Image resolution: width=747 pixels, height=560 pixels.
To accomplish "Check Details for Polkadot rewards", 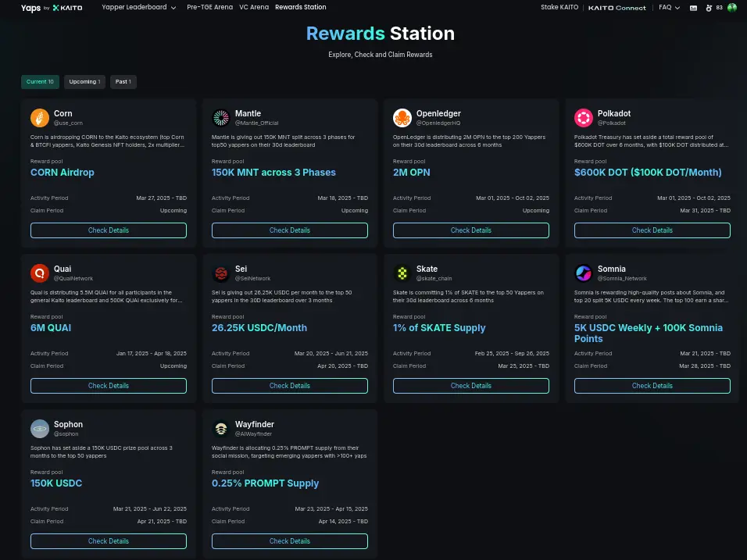I will pos(652,230).
